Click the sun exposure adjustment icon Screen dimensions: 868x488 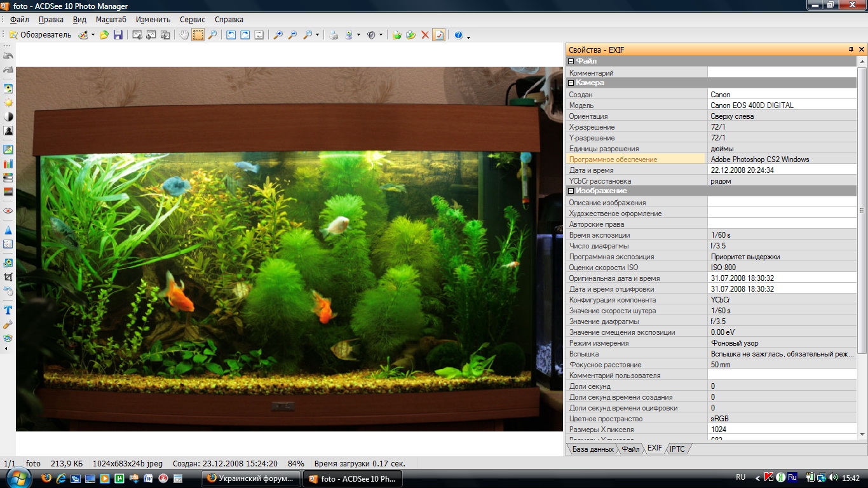8,102
